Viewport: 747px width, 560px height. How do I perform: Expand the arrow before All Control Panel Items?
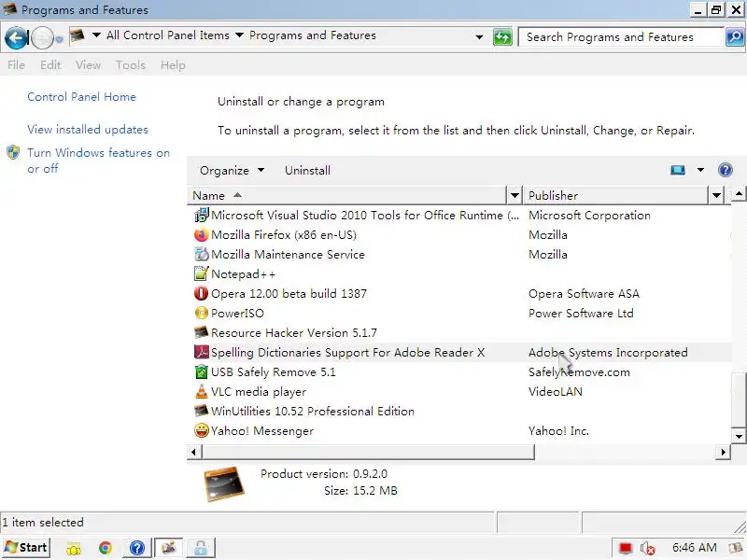[96, 35]
